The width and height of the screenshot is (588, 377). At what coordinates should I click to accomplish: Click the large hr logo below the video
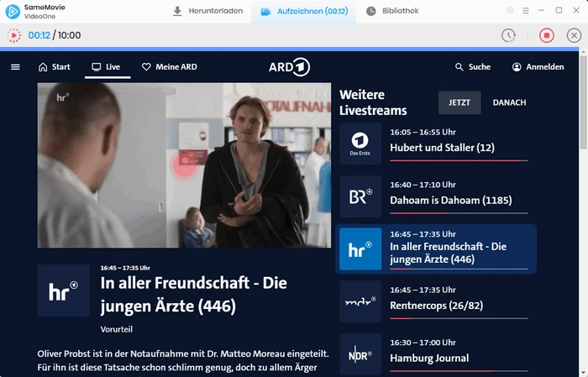point(64,291)
